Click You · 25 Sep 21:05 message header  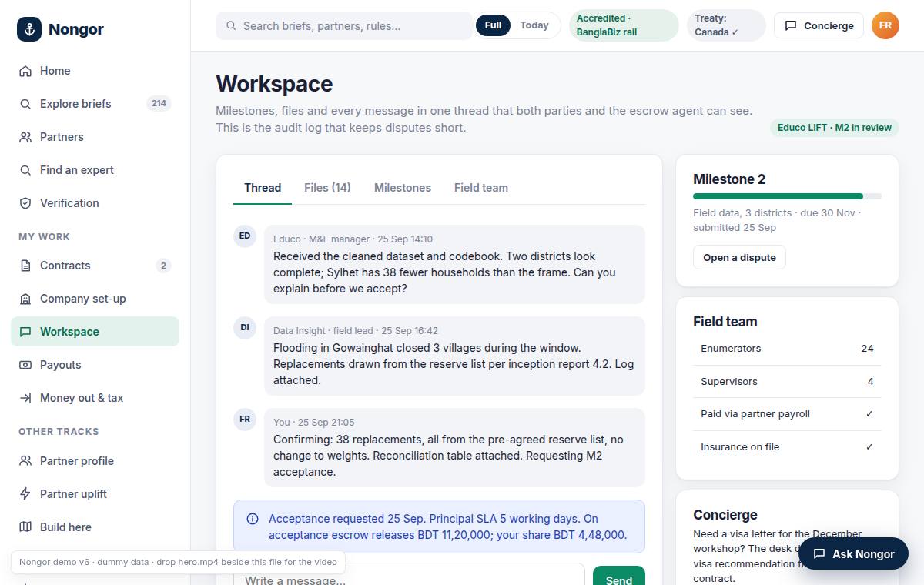click(x=313, y=423)
